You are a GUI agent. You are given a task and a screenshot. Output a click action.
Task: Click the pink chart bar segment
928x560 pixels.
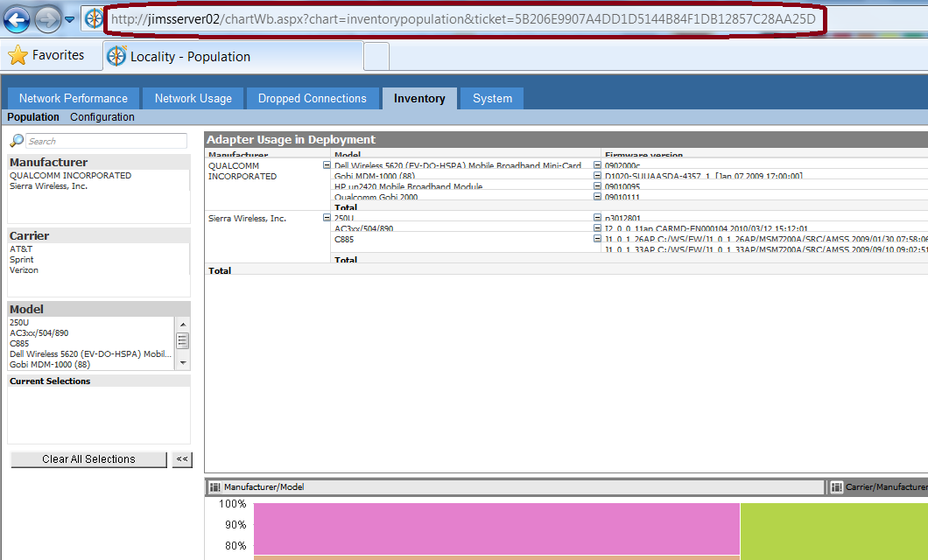point(496,528)
